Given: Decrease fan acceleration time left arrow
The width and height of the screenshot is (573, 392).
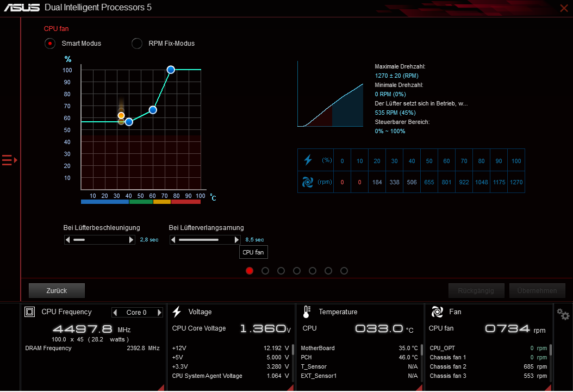Looking at the screenshot, I should point(67,240).
